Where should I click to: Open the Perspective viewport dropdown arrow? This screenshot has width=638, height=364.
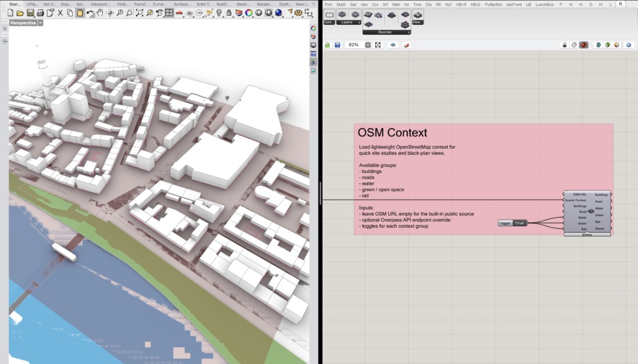(x=40, y=23)
